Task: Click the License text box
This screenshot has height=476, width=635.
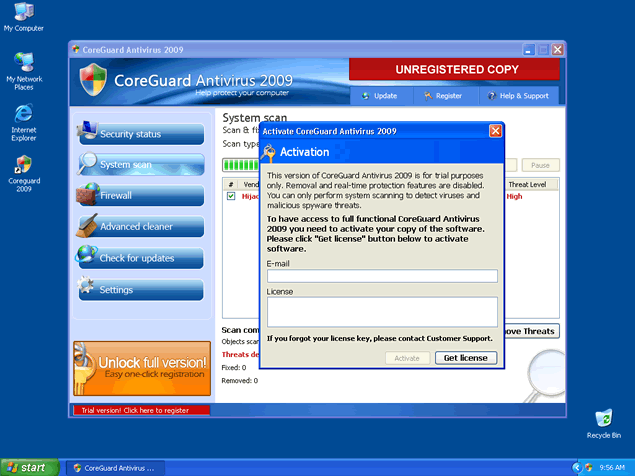Action: [382, 311]
